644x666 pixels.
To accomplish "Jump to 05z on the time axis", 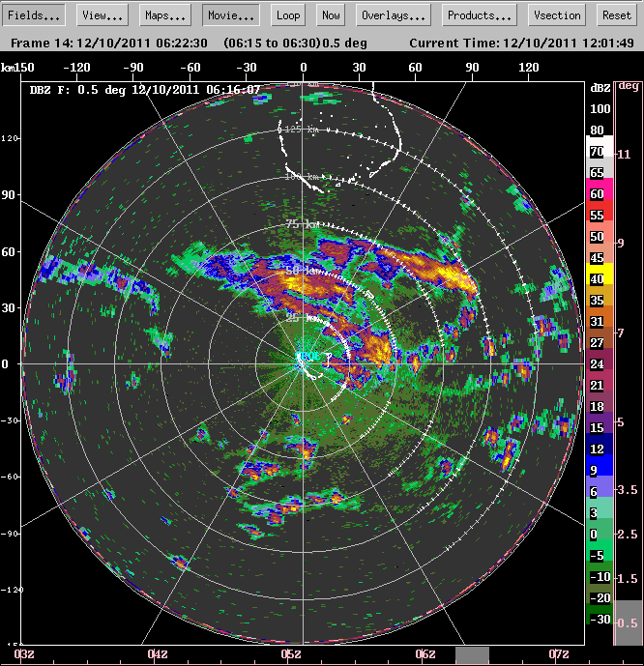I will (291, 654).
